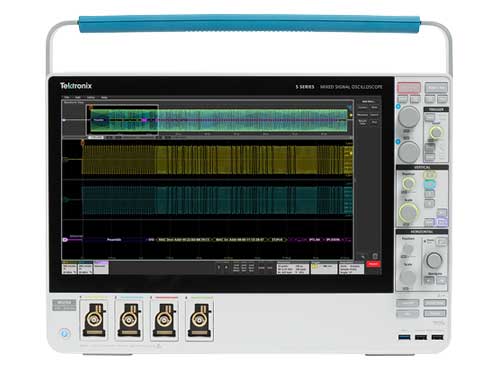Click the Results Table button
The height and width of the screenshot is (375, 500).
coord(363,122)
